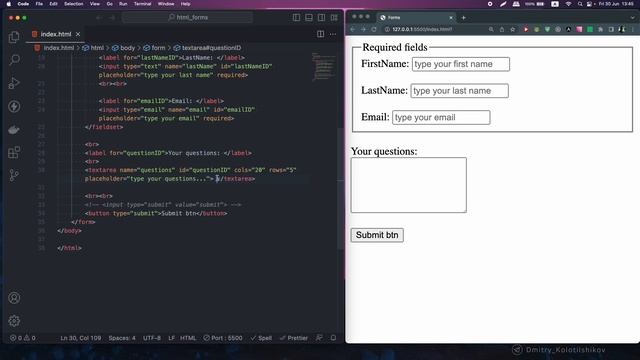Open the Docker view in activity bar
The height and width of the screenshot is (360, 640).
14,130
